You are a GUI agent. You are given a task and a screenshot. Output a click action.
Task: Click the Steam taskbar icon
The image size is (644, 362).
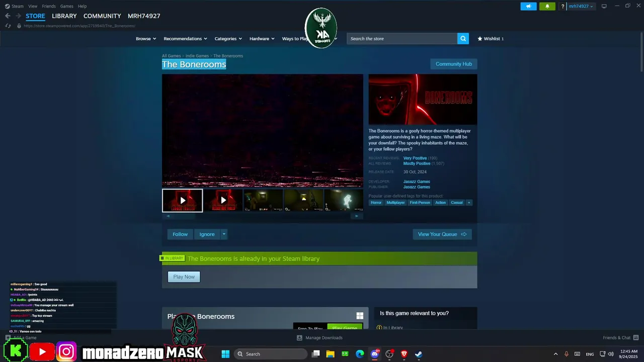(x=419, y=354)
